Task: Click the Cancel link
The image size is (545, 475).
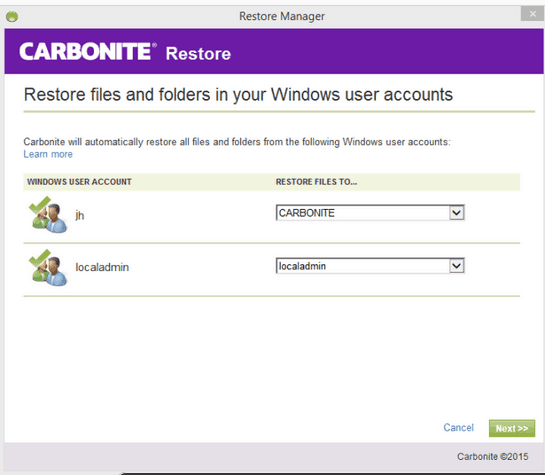Action: [x=458, y=427]
